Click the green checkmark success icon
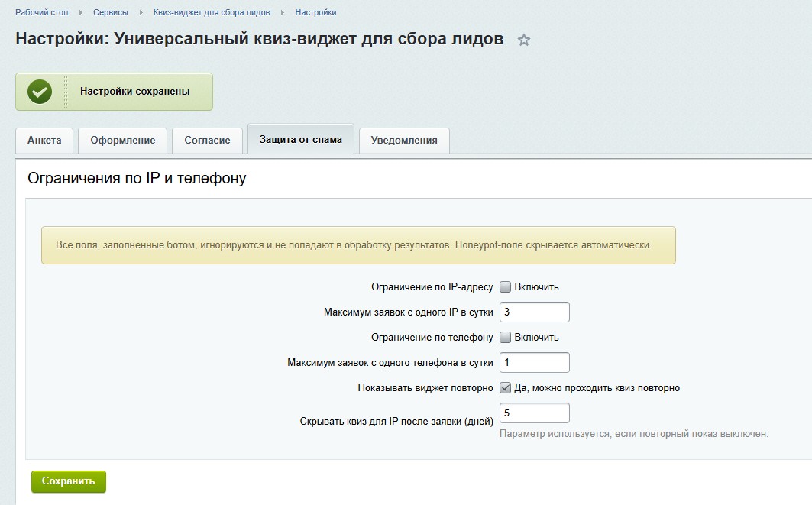 tap(40, 92)
